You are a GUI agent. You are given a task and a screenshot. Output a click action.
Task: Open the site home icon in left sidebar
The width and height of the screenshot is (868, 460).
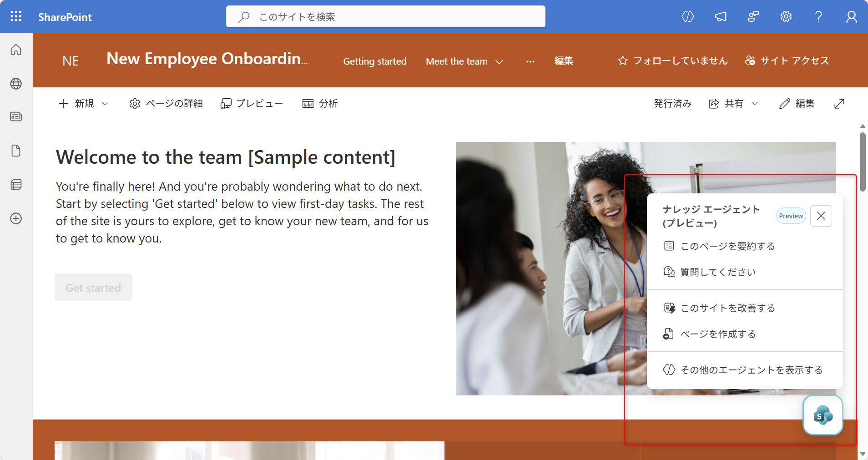16,50
